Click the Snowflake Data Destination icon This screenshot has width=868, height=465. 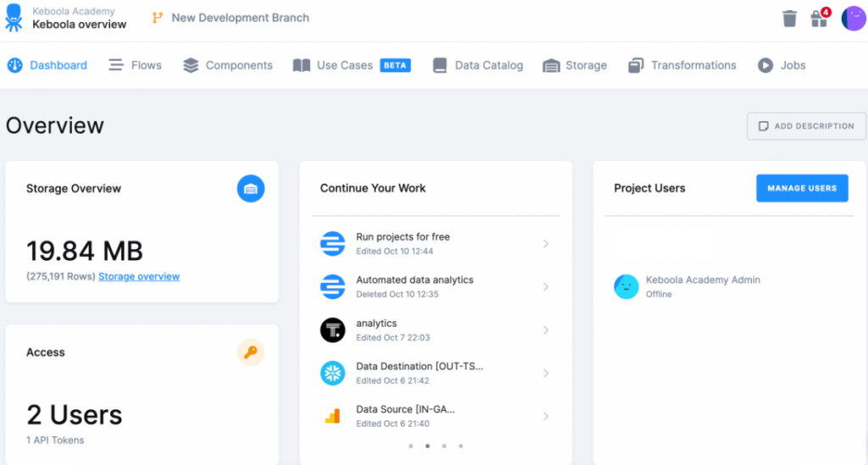pos(332,374)
